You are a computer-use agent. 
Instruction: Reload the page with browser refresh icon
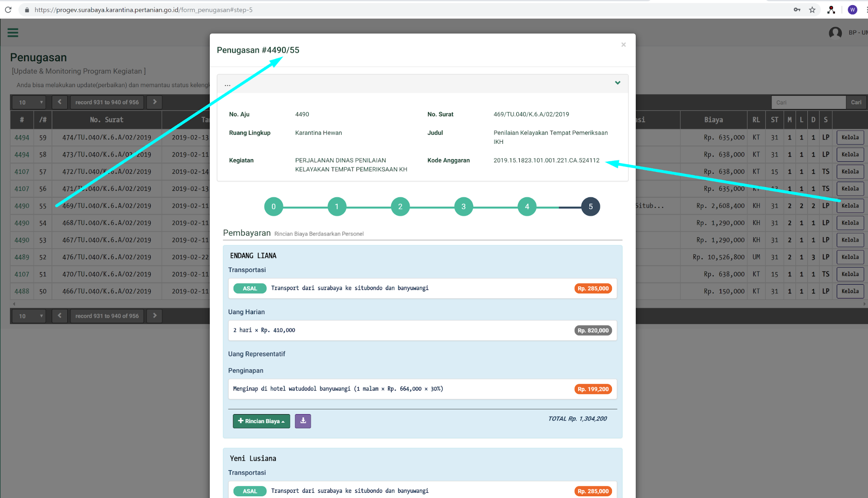(x=8, y=10)
